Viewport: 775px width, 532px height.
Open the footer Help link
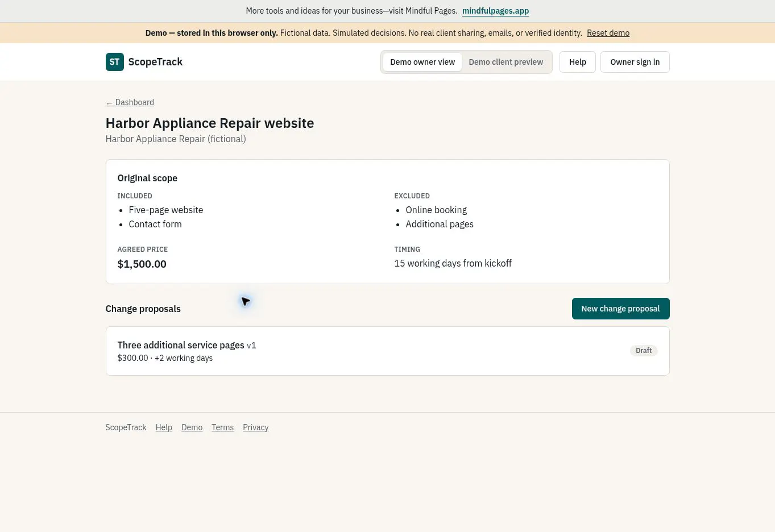click(164, 427)
